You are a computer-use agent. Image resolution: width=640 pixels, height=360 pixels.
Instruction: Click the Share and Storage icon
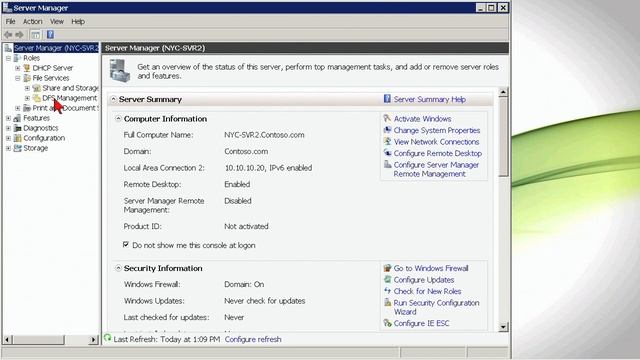pos(37,88)
